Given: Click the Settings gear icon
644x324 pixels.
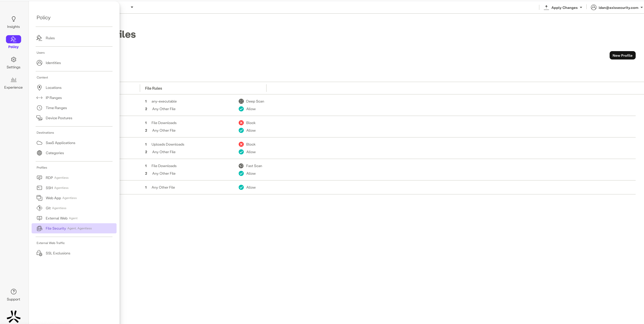Looking at the screenshot, I should click(x=13, y=60).
